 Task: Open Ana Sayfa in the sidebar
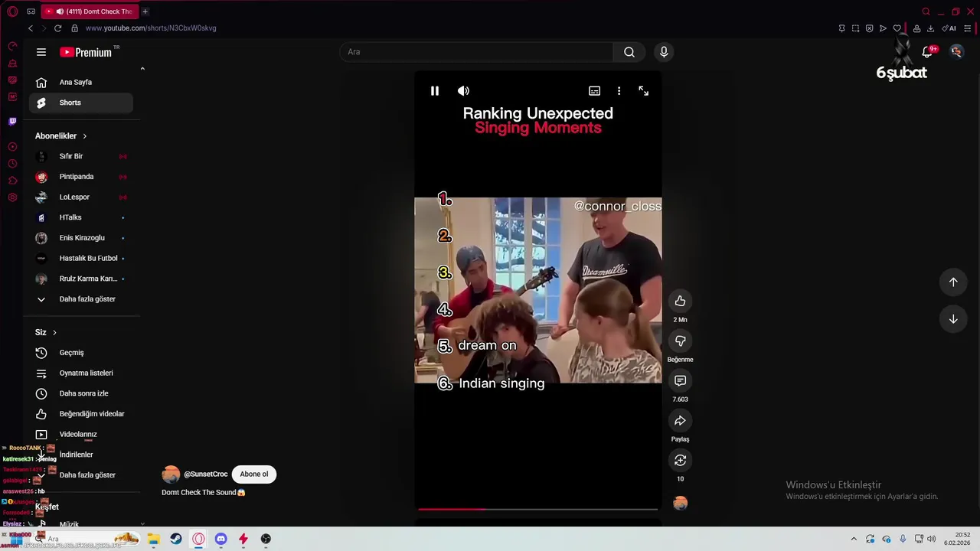[81, 82]
